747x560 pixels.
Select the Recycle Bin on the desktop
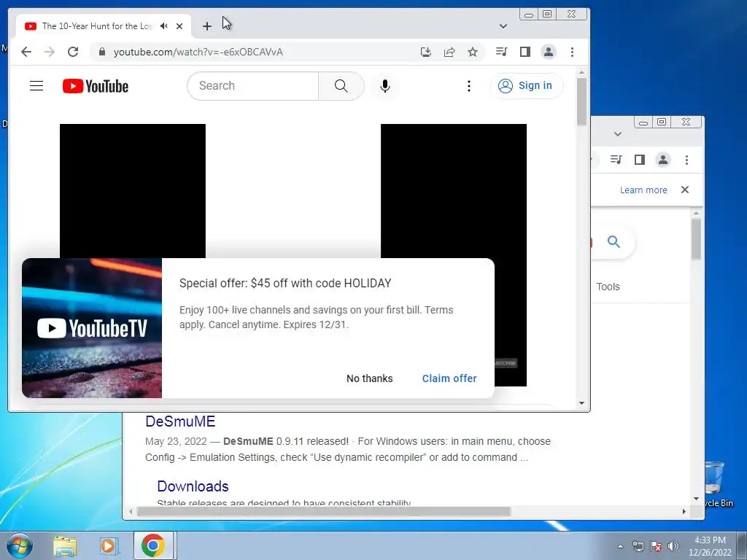[x=717, y=484]
